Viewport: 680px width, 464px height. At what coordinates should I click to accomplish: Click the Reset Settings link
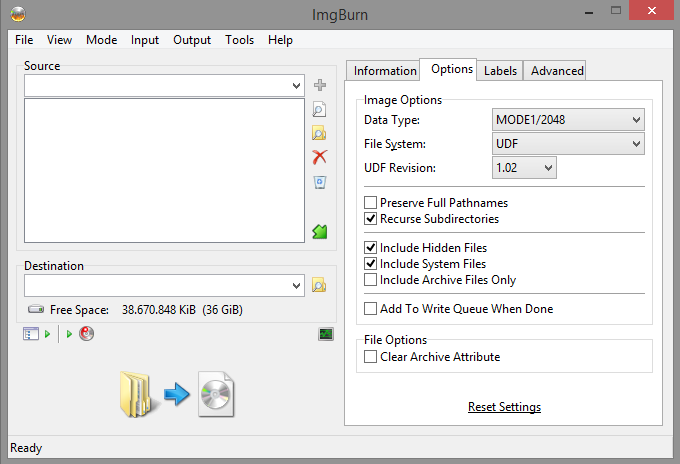pos(504,407)
